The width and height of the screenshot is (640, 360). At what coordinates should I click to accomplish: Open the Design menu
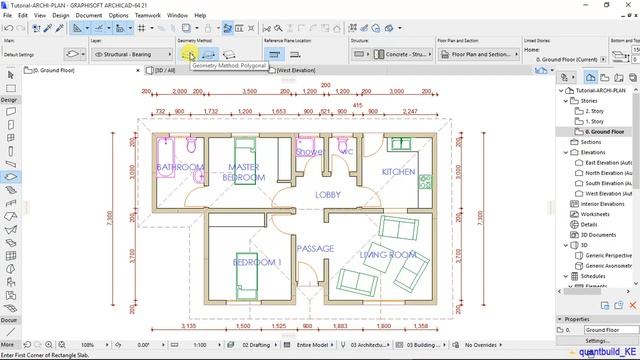pos(60,15)
